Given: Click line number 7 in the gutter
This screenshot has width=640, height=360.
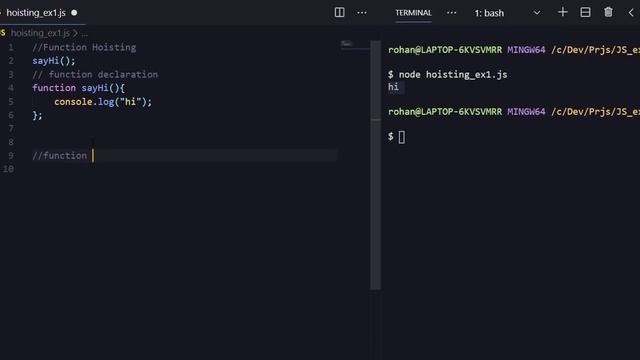Looking at the screenshot, I should click(x=11, y=129).
